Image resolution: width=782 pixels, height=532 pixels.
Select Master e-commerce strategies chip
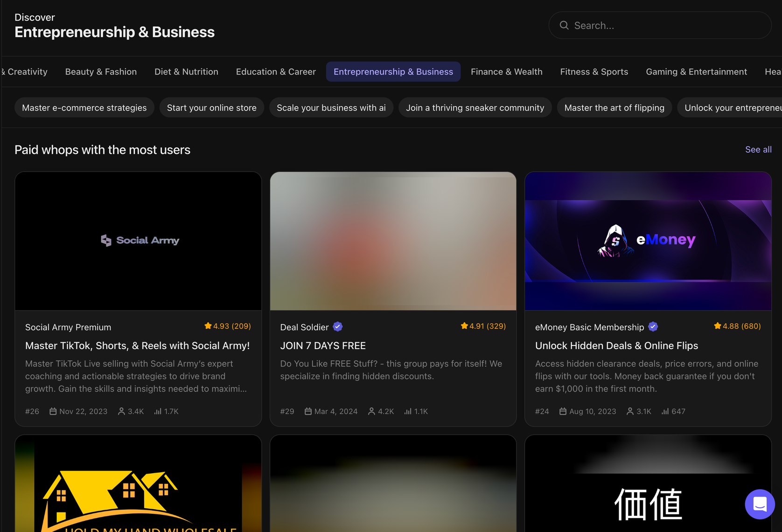coord(84,108)
